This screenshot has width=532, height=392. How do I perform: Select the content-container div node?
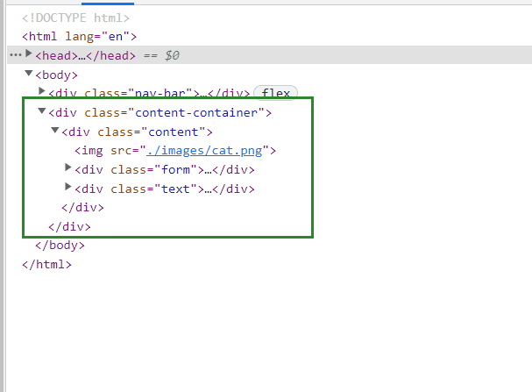click(160, 112)
